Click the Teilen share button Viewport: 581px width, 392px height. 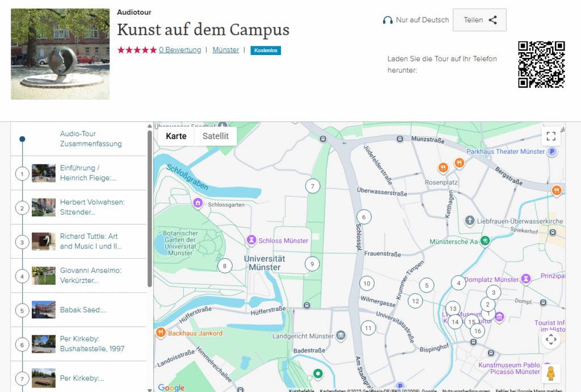point(479,20)
